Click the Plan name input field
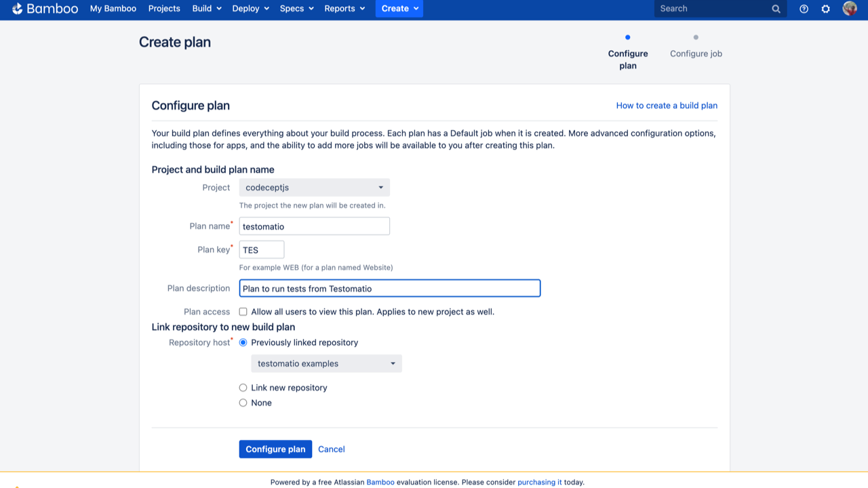The height and width of the screenshot is (488, 868). pyautogui.click(x=314, y=226)
